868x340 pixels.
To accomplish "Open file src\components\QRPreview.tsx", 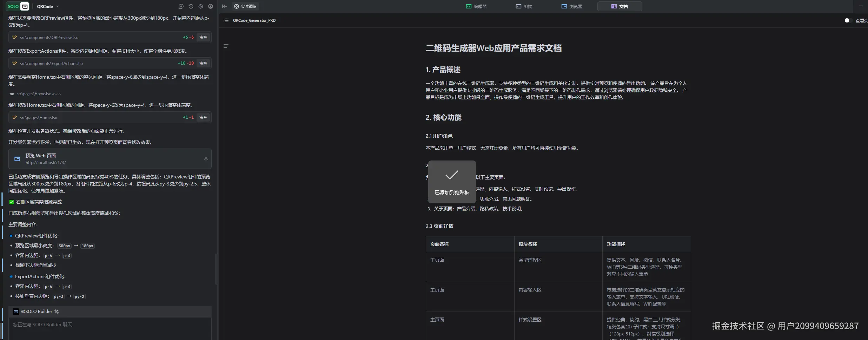I will click(x=49, y=37).
